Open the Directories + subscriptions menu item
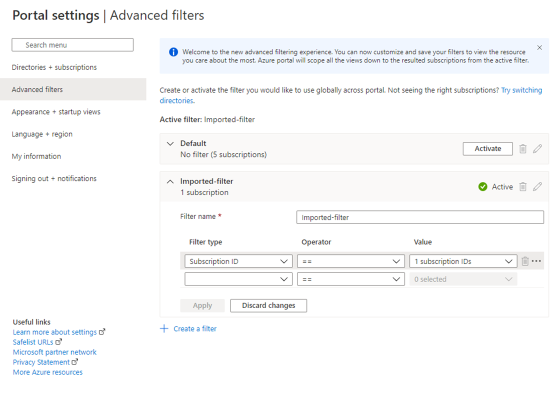The width and height of the screenshot is (557, 408). click(x=54, y=67)
